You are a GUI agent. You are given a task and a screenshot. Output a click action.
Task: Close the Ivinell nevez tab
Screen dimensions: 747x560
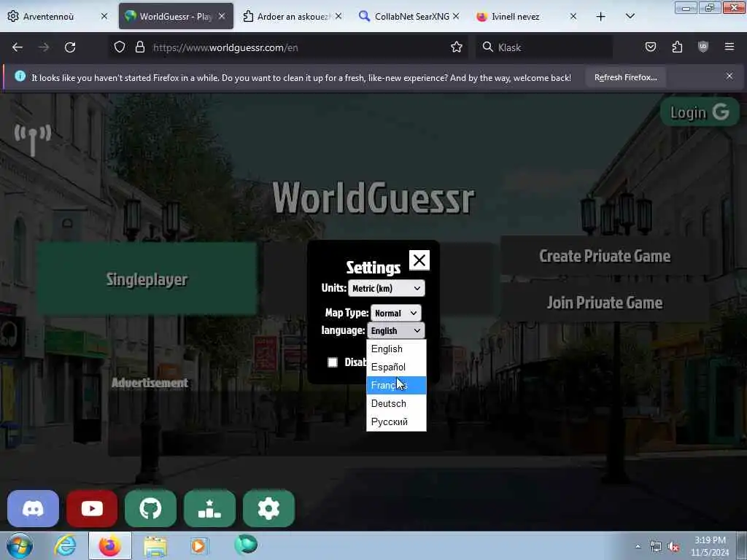tap(573, 16)
